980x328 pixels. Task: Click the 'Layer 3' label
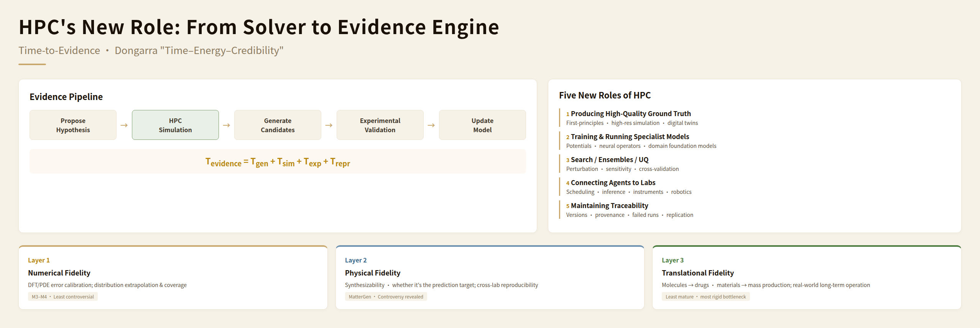click(673, 260)
